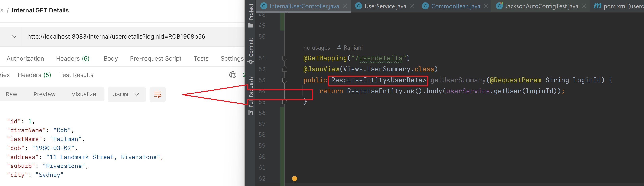The image size is (644, 186).
Task: Collapse the annotation fold at line 51
Action: tap(284, 58)
